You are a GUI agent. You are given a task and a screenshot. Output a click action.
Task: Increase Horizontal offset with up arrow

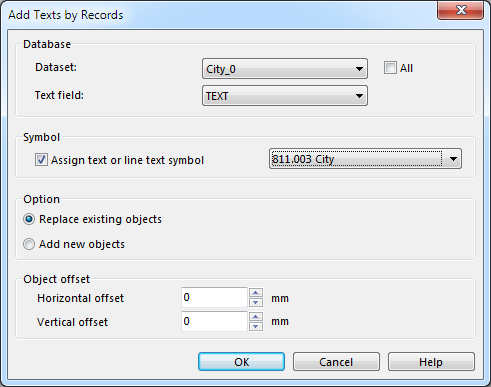[256, 293]
